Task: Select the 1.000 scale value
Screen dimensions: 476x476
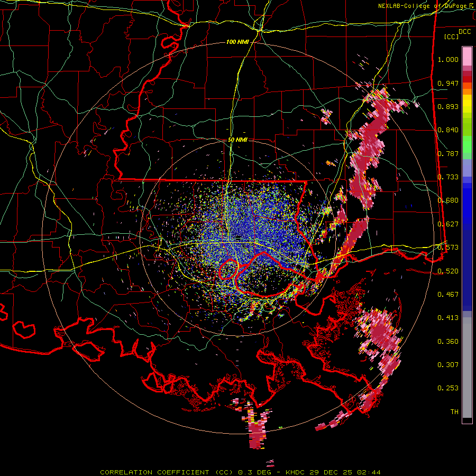Action: tap(448, 59)
